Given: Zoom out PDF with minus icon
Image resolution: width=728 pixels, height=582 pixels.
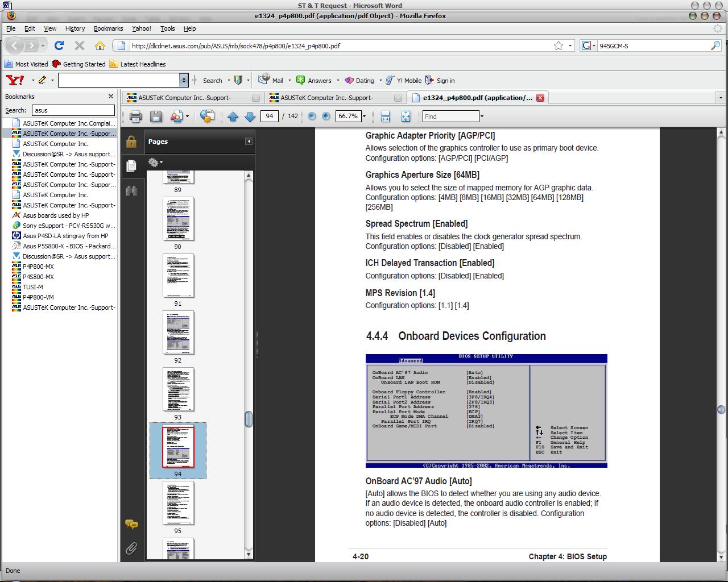Looking at the screenshot, I should coord(312,116).
